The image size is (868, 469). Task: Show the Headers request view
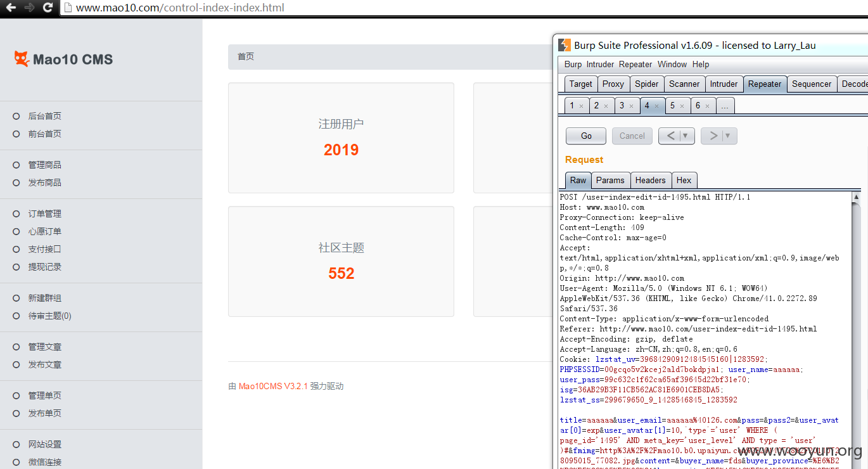pos(650,180)
